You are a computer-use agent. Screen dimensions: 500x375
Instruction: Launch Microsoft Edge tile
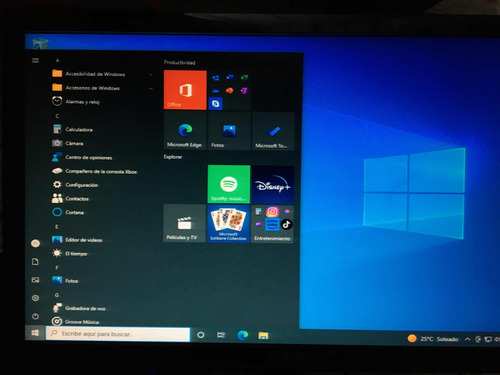click(185, 131)
